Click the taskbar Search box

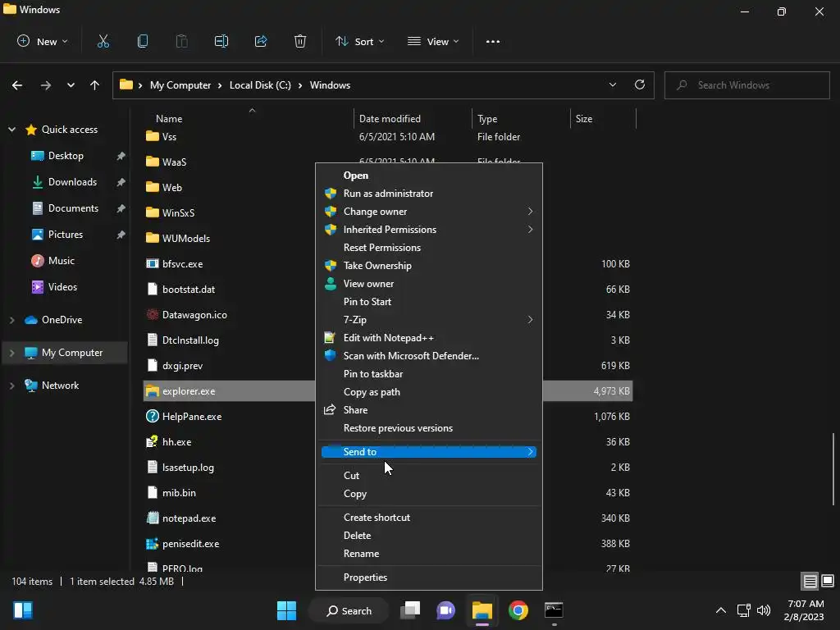(349, 610)
